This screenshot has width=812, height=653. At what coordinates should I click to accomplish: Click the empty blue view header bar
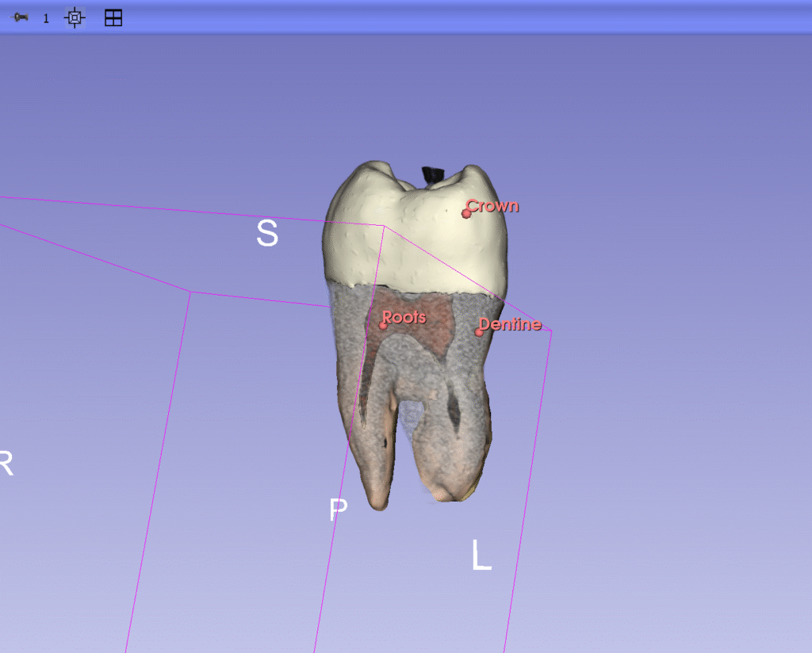(x=476, y=17)
